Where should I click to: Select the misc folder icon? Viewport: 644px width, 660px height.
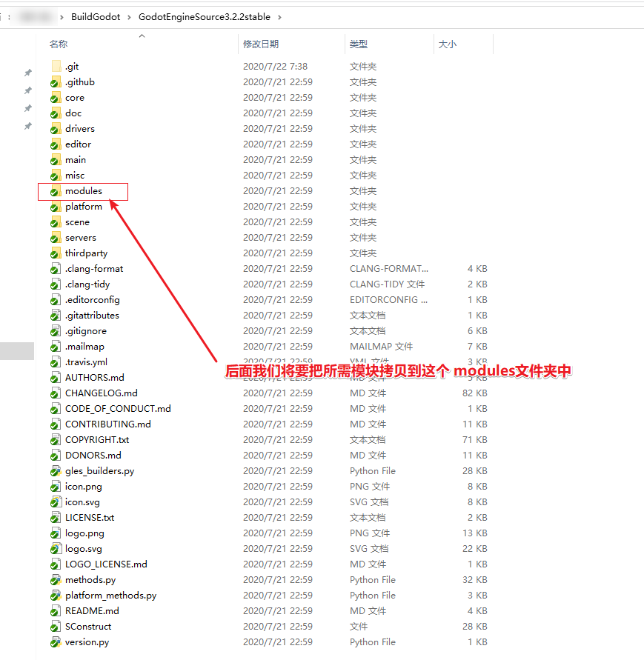tap(56, 175)
